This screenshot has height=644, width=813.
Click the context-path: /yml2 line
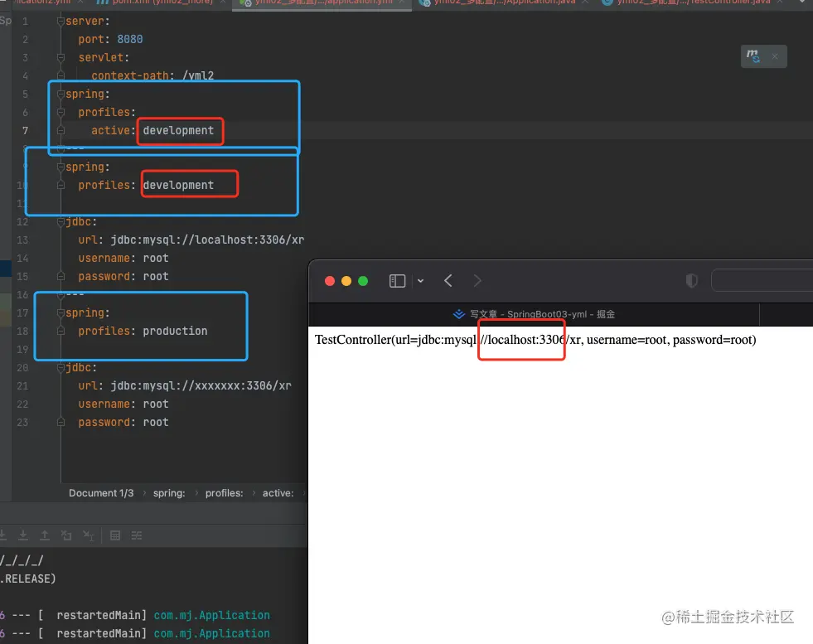[152, 75]
